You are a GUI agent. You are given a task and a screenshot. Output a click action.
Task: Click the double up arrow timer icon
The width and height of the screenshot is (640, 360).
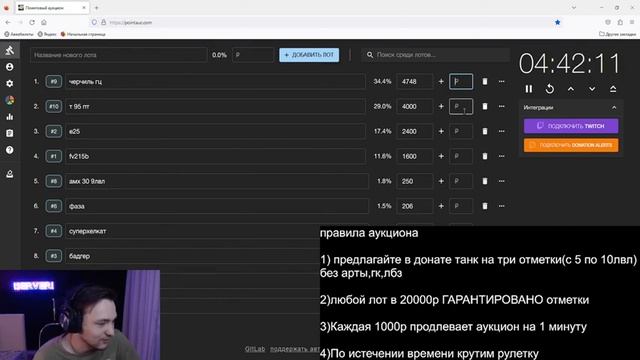click(613, 89)
